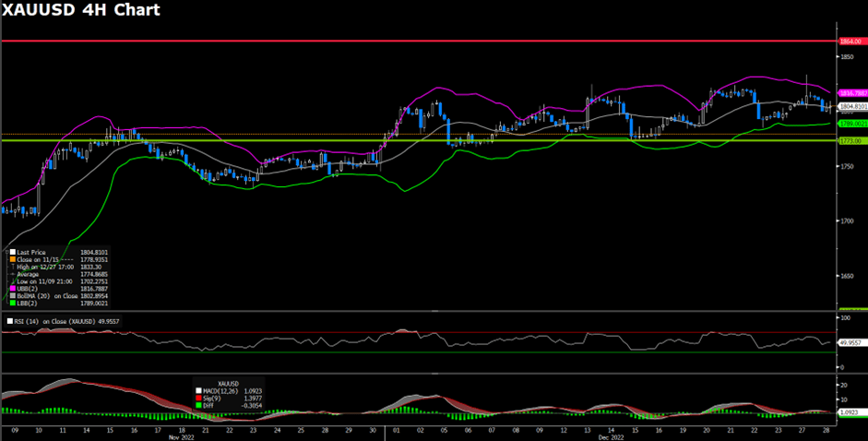This screenshot has height=441, width=868.
Task: Click the green LBB(2) legend swatch
Action: [x=11, y=303]
